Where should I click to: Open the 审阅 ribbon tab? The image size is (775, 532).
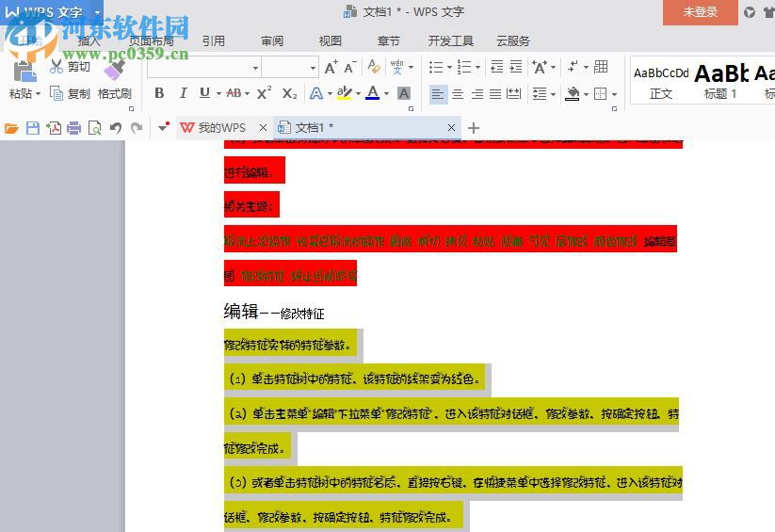272,41
